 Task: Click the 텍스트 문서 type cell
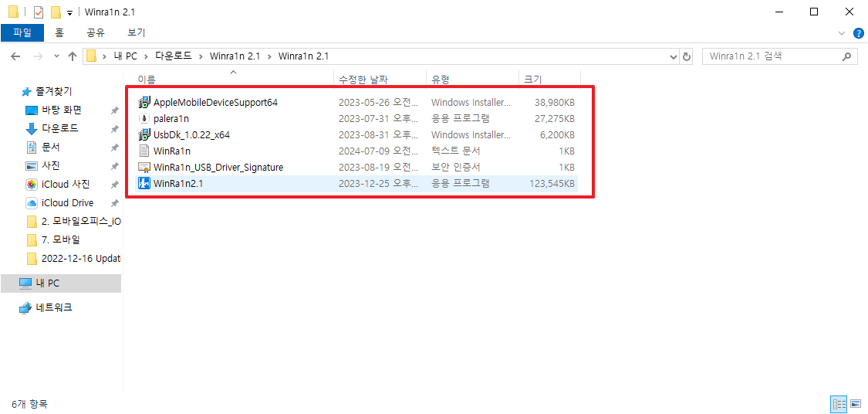(456, 151)
